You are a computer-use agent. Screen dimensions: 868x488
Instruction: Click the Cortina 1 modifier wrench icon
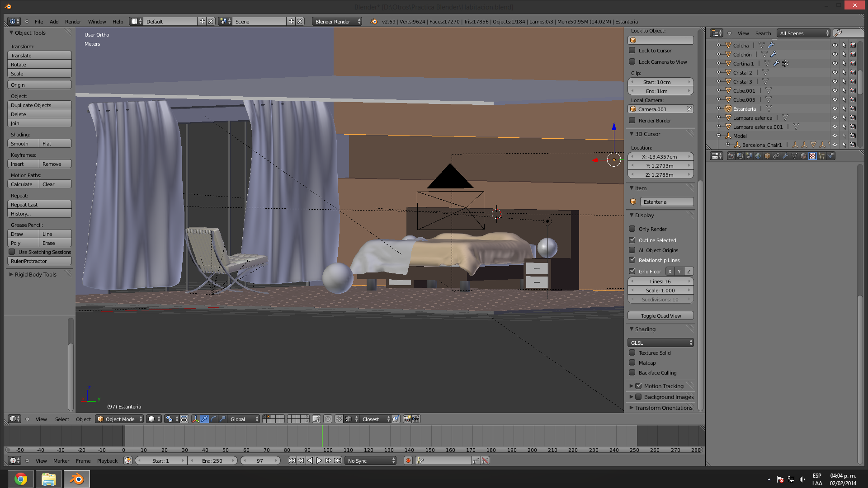coord(776,63)
